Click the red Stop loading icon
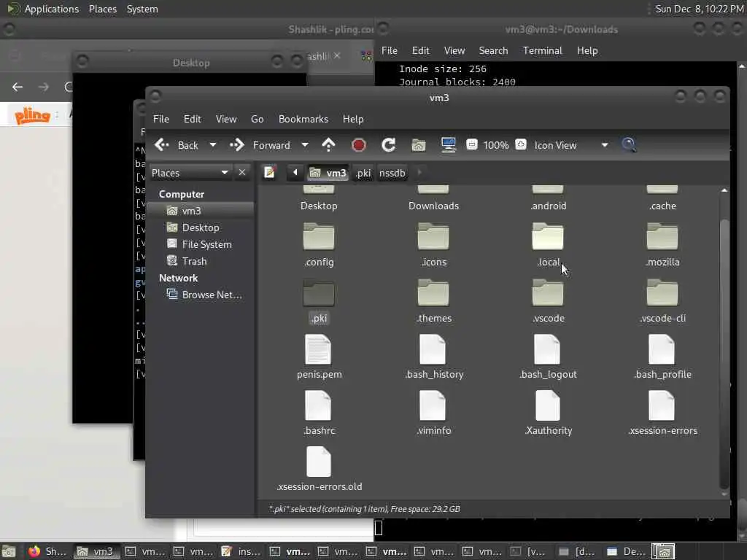 click(x=359, y=145)
